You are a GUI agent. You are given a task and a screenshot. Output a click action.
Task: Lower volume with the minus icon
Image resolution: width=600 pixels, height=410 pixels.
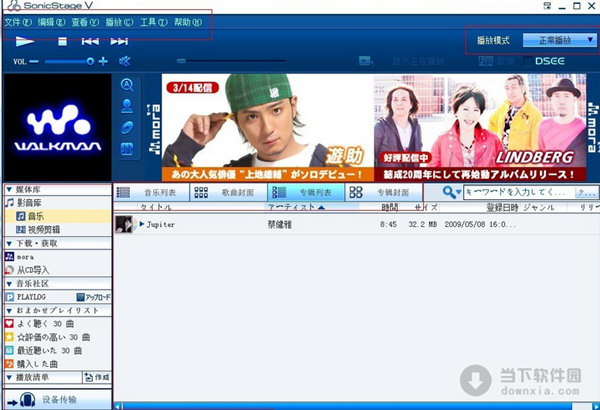pos(34,61)
